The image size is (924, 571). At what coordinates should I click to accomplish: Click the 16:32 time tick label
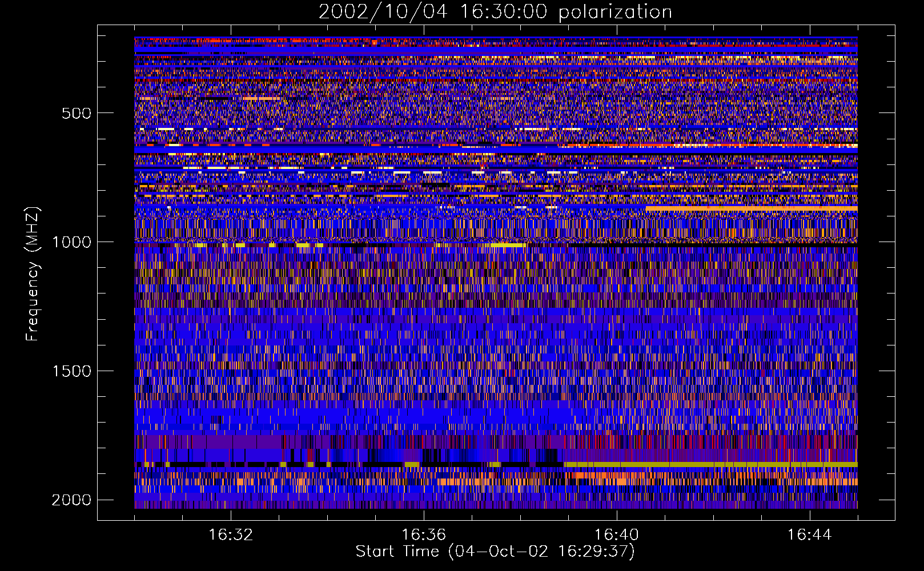point(231,535)
